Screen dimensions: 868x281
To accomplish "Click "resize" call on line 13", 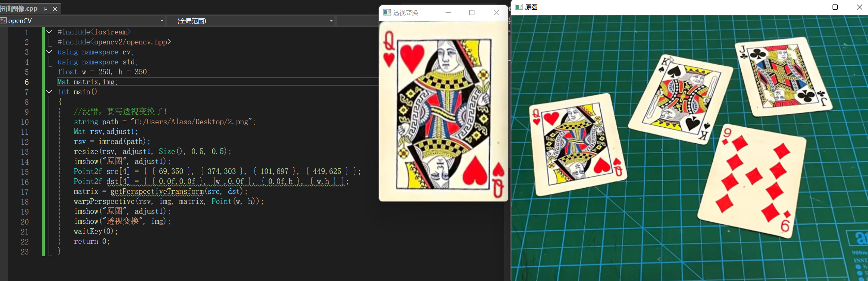I will pyautogui.click(x=86, y=152).
